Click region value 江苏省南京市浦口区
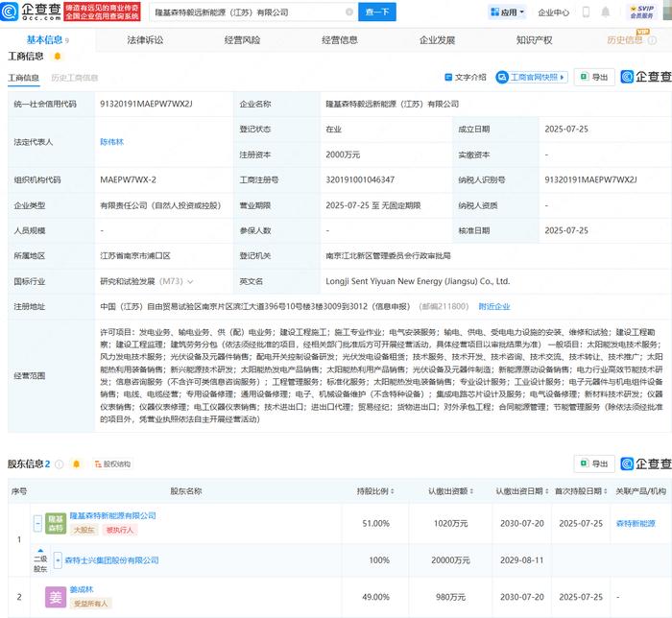672x618 pixels. pyautogui.click(x=135, y=255)
